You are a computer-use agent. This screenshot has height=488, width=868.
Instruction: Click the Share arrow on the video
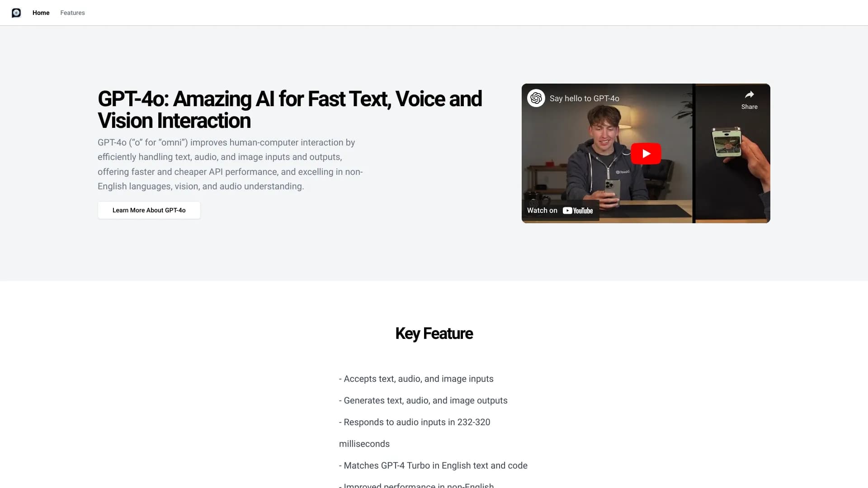point(749,99)
